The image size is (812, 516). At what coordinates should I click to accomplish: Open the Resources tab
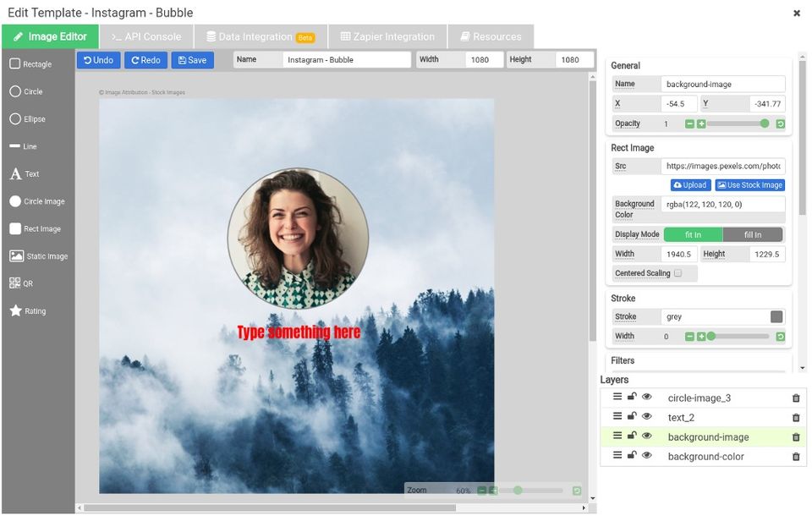coord(491,36)
